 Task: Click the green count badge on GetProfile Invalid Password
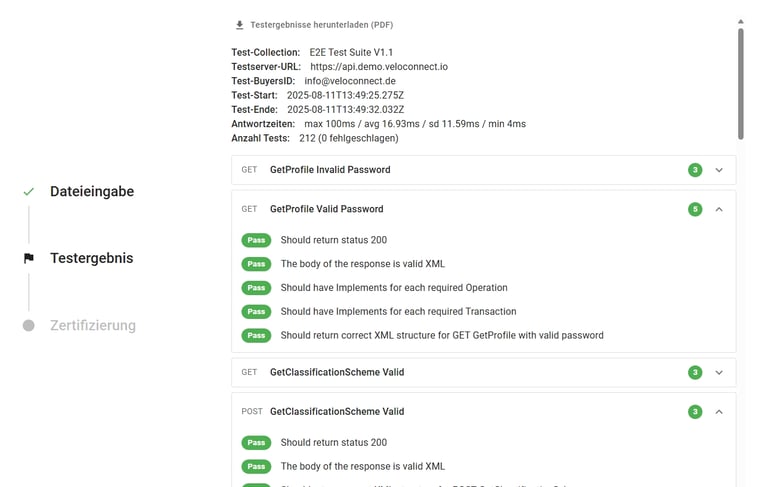click(x=695, y=170)
